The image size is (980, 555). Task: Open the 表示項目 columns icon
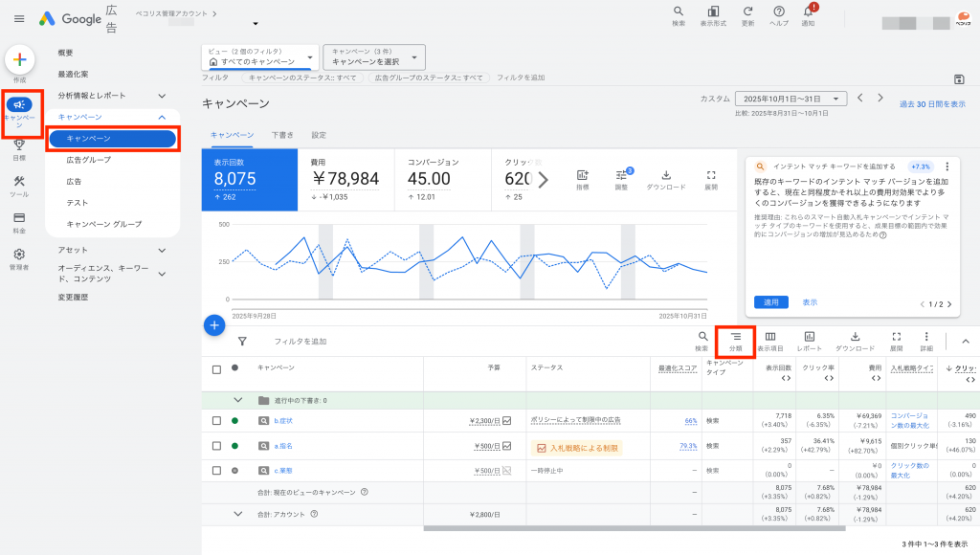coord(769,340)
